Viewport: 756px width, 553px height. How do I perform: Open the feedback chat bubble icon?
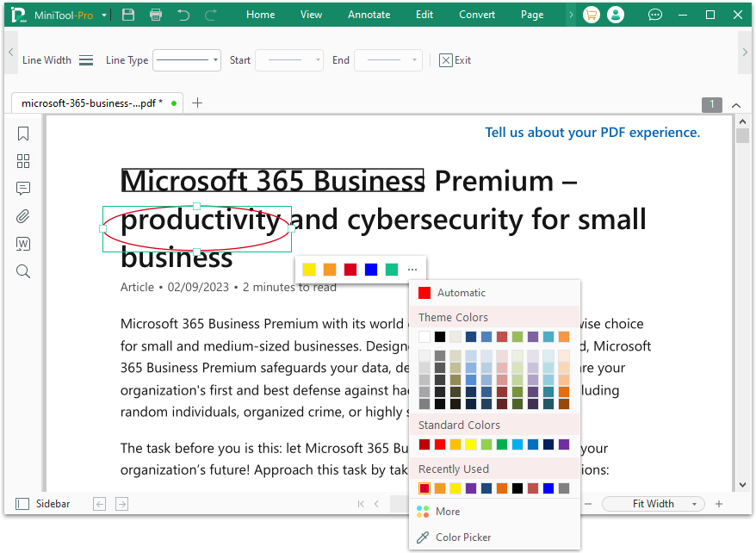(x=654, y=15)
